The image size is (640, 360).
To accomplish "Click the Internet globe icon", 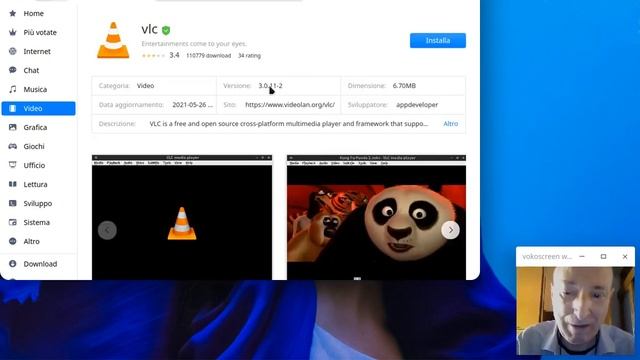I will [x=13, y=51].
